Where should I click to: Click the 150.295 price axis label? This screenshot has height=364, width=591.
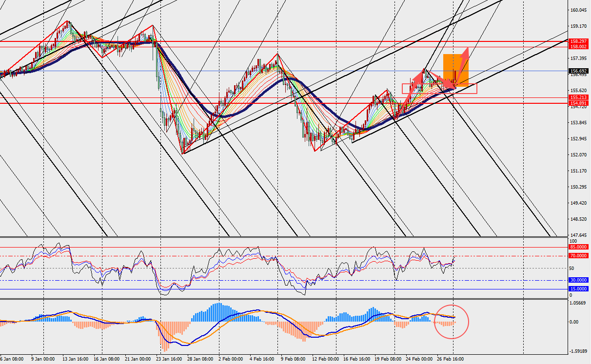[x=578, y=187]
